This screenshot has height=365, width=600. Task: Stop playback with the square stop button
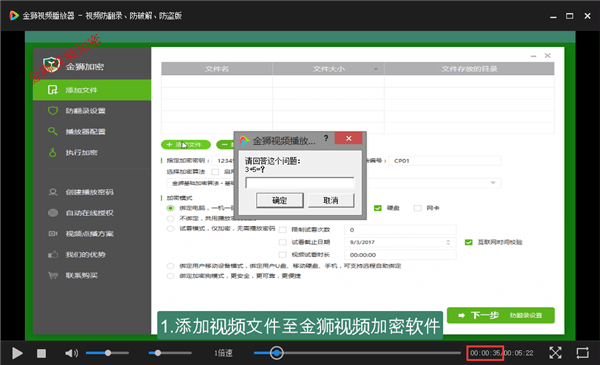point(41,353)
